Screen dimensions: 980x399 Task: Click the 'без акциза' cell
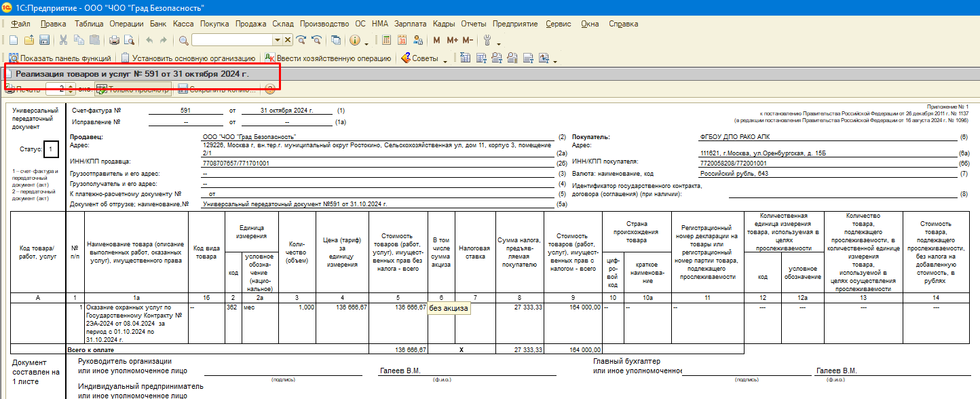tap(448, 308)
